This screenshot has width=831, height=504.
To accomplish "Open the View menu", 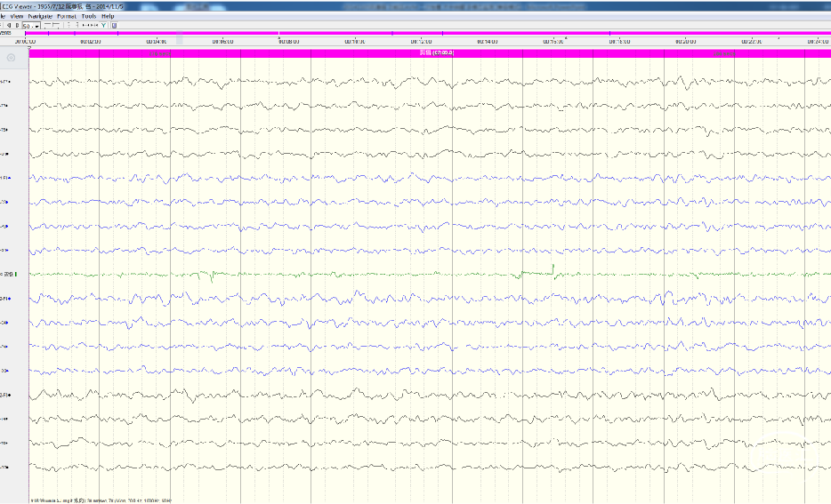I will (16, 16).
